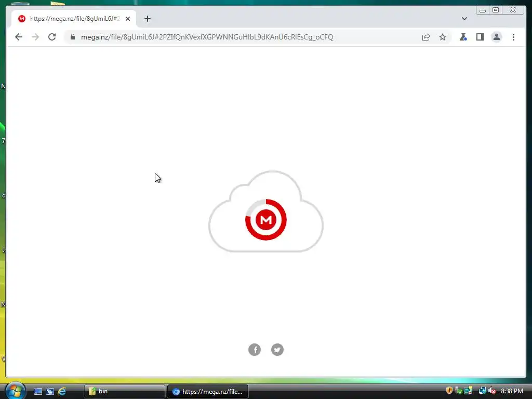The width and height of the screenshot is (532, 399).
Task: Select Chrome mega.nz taskbar button
Action: [208, 391]
